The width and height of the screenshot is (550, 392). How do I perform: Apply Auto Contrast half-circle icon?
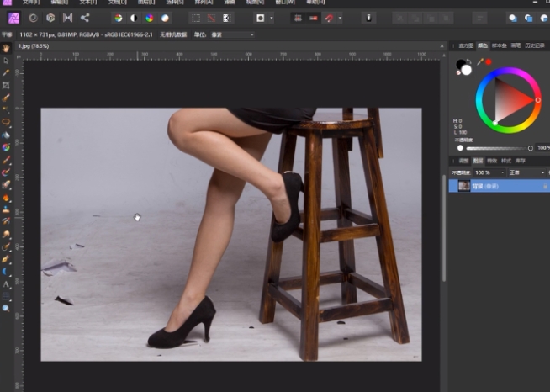tap(134, 19)
